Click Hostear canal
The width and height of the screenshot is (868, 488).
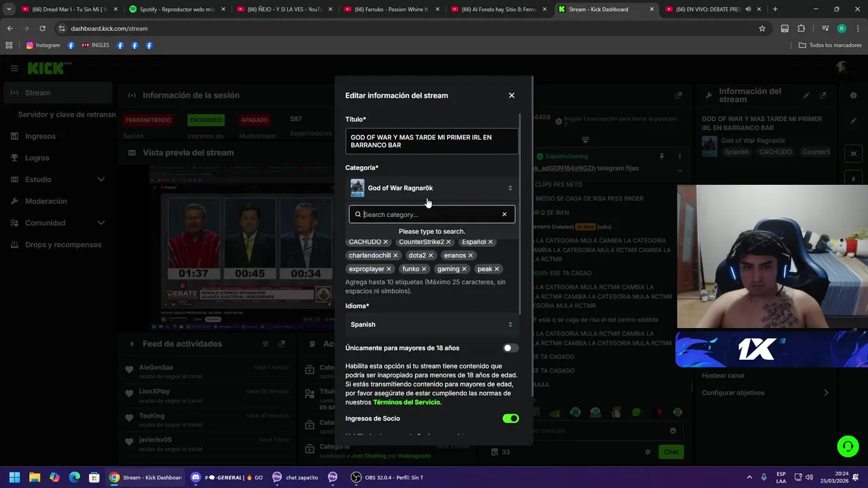point(723,375)
